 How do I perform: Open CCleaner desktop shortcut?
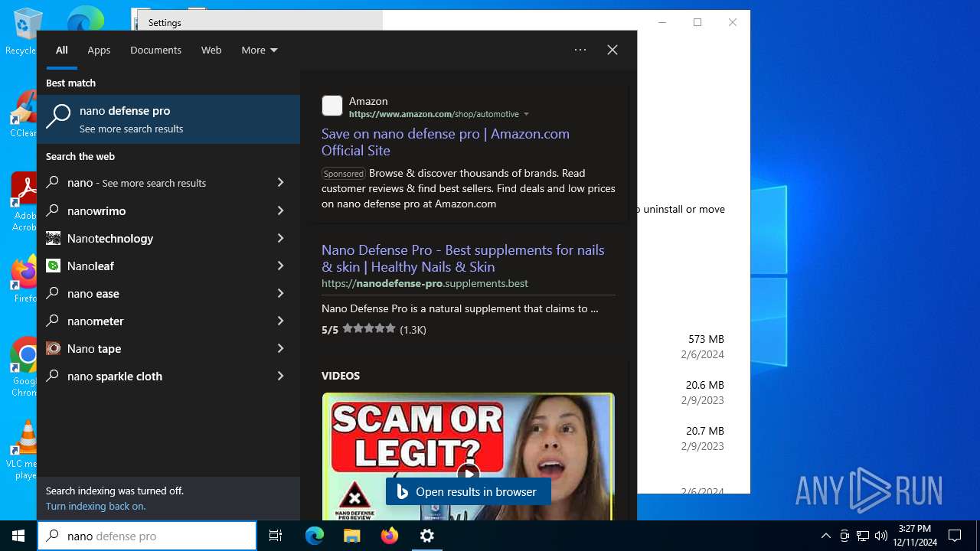22,115
